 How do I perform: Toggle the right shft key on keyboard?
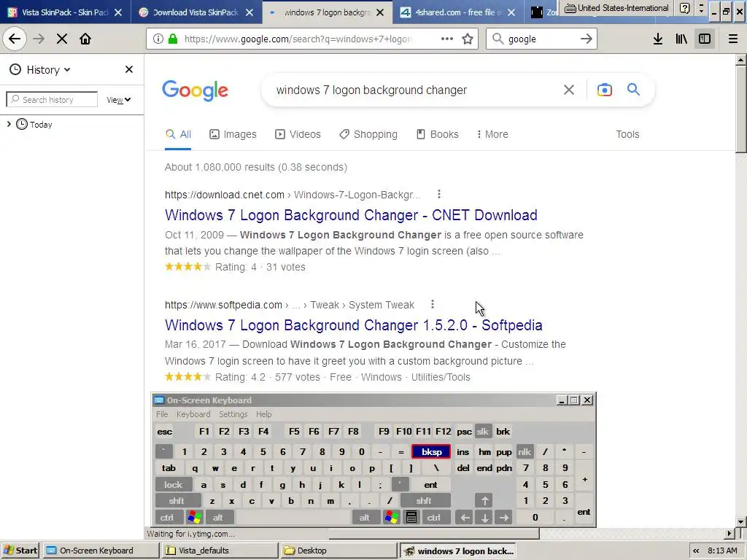[424, 501]
